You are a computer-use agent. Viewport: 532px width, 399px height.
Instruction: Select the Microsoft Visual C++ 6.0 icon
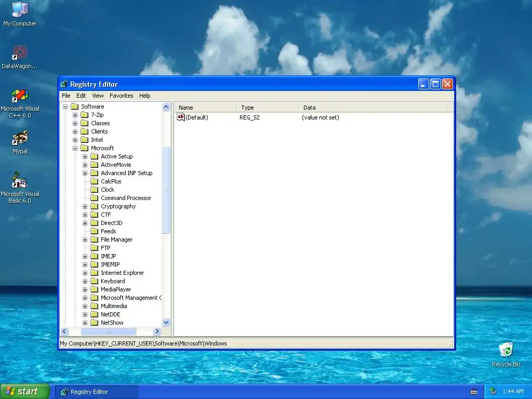[20, 96]
